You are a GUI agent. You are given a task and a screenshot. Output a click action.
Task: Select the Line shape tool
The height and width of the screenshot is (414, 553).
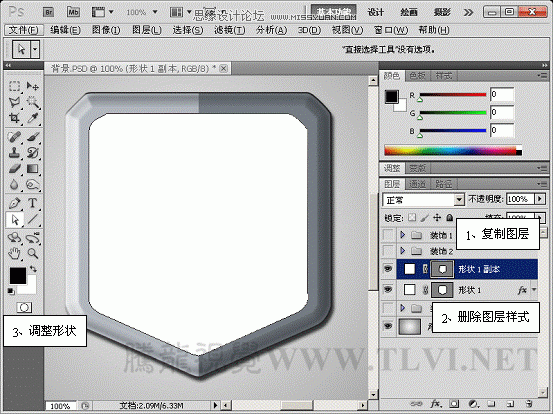pyautogui.click(x=33, y=220)
